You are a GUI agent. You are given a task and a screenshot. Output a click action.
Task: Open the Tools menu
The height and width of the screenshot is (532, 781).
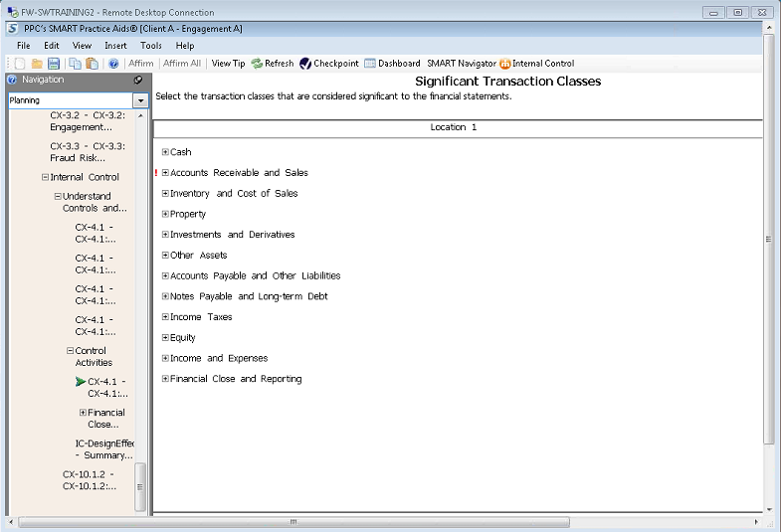tap(151, 46)
